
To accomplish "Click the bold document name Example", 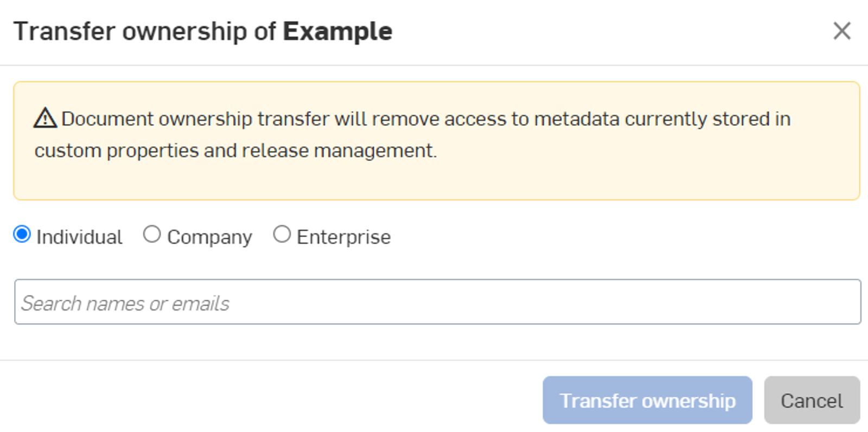I will pos(337,31).
